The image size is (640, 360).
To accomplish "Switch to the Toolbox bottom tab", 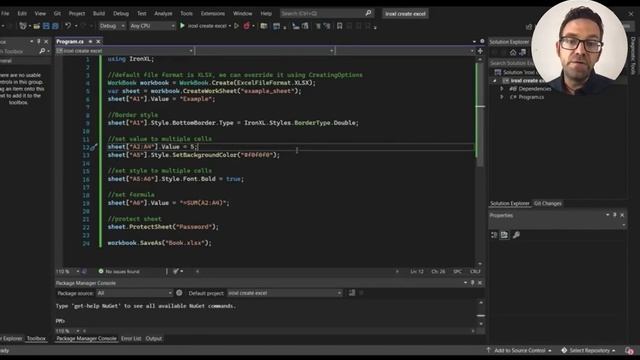I will click(36, 338).
